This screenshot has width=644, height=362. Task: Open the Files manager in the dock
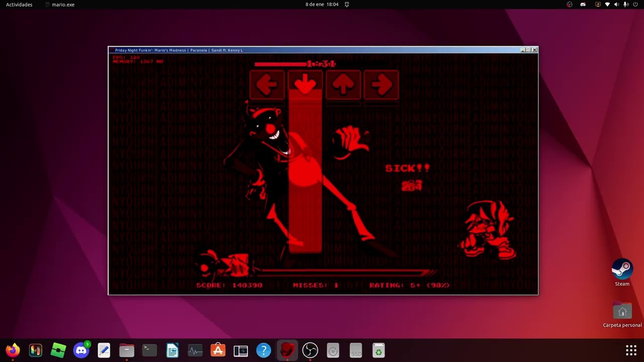(127, 350)
